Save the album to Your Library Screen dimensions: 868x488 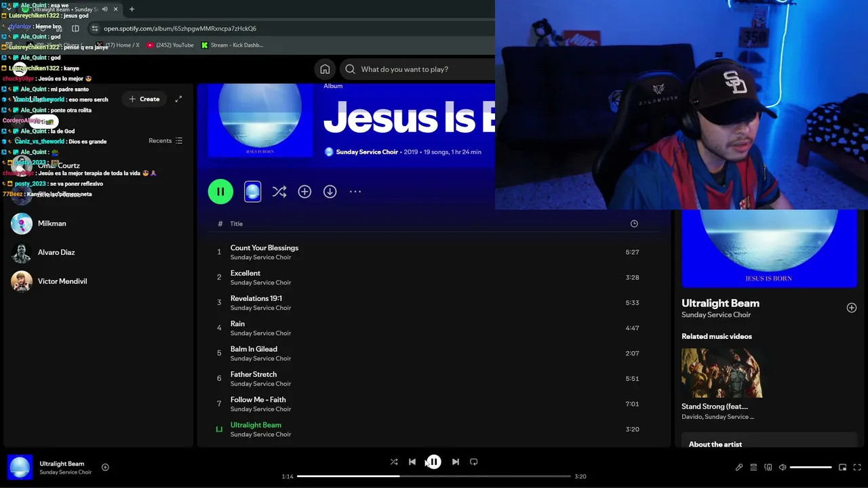pyautogui.click(x=304, y=192)
